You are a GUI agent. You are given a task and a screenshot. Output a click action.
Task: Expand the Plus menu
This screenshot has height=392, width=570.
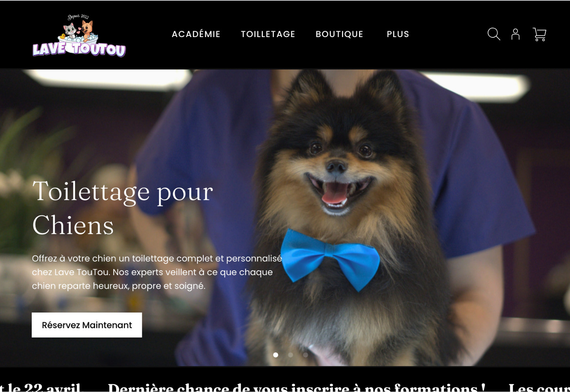398,34
